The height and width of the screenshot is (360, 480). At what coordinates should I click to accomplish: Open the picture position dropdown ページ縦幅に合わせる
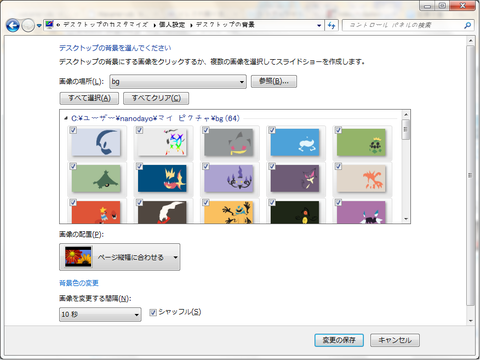coord(120,257)
